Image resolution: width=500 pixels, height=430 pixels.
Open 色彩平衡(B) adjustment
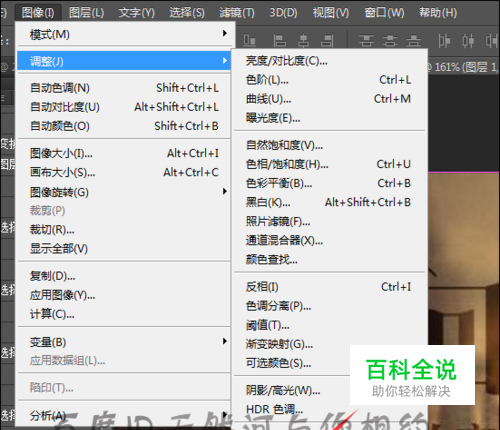pyautogui.click(x=329, y=183)
